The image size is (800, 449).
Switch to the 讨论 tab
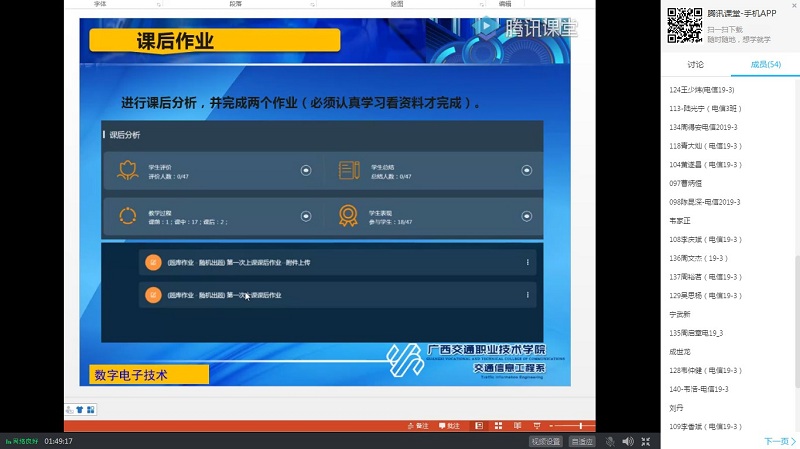(695, 64)
